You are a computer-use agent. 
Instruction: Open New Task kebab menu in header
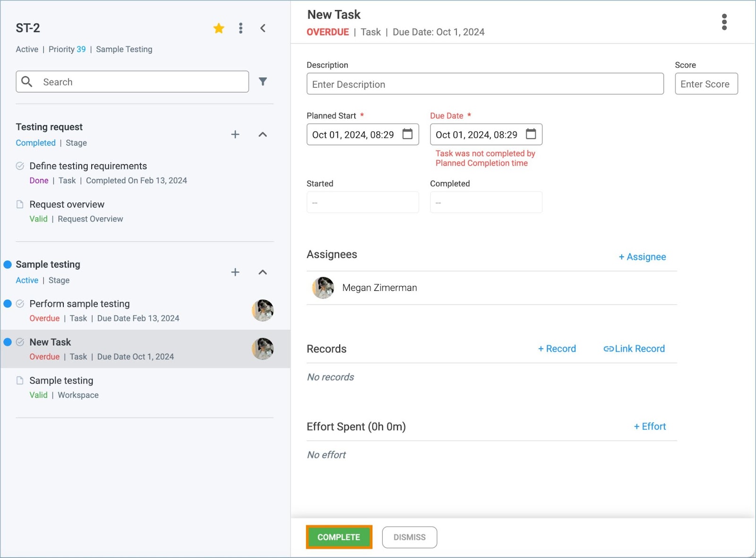coord(724,22)
